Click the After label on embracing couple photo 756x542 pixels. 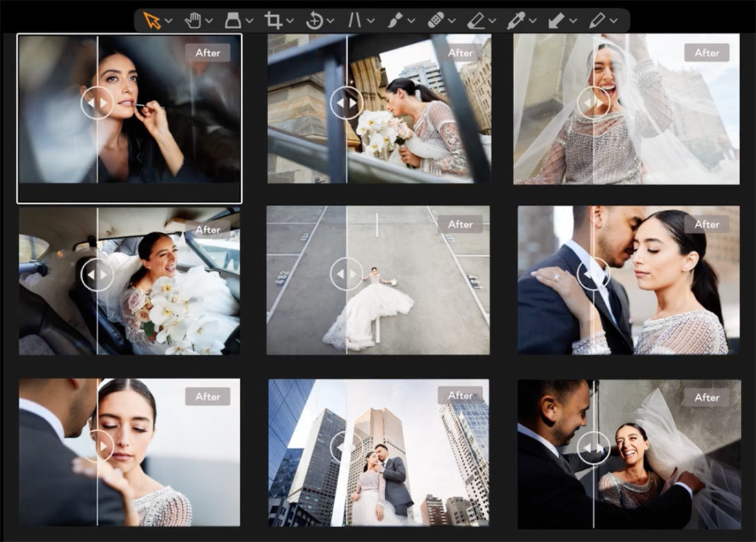pos(707,224)
